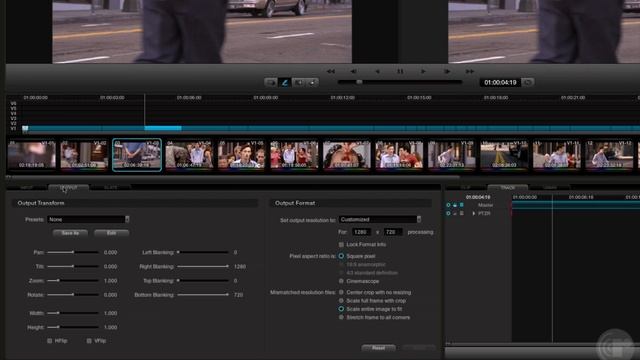The height and width of the screenshot is (360, 640).
Task: Click the viewer scrub bar handle
Action: coord(359,82)
